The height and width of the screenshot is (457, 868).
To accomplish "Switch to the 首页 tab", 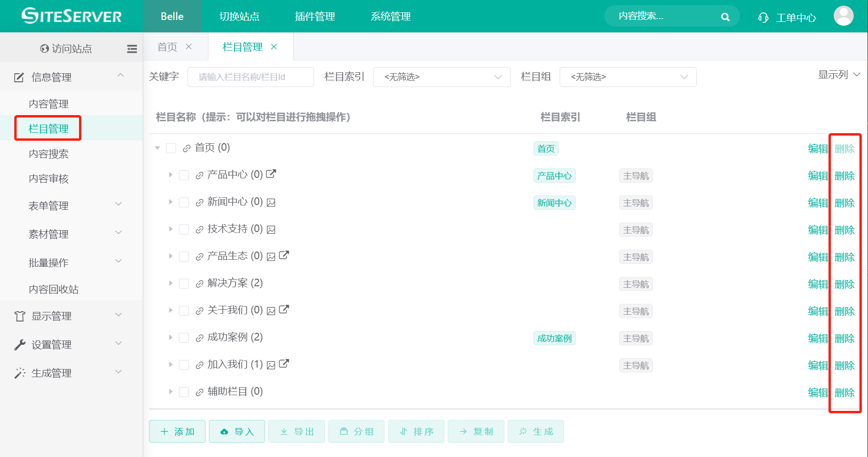I will (167, 46).
